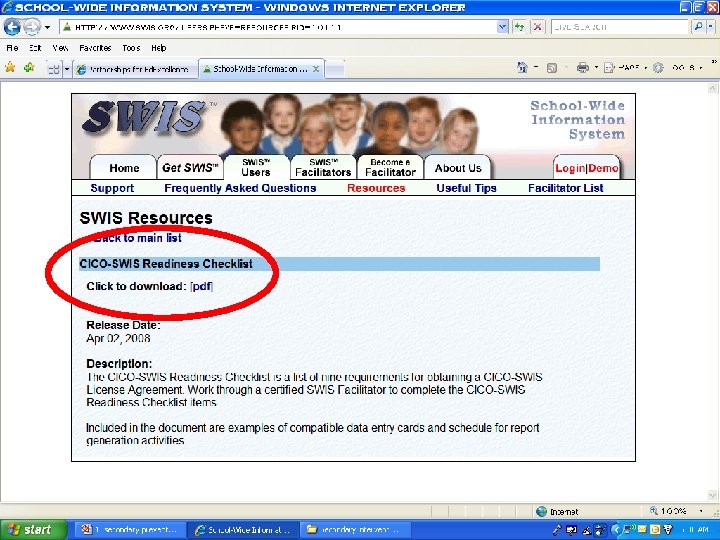Open the Page toolbar menu
The height and width of the screenshot is (540, 720).
click(x=624, y=68)
